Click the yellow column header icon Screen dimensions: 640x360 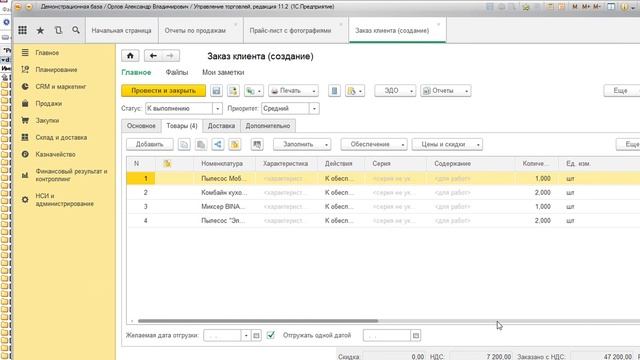167,164
